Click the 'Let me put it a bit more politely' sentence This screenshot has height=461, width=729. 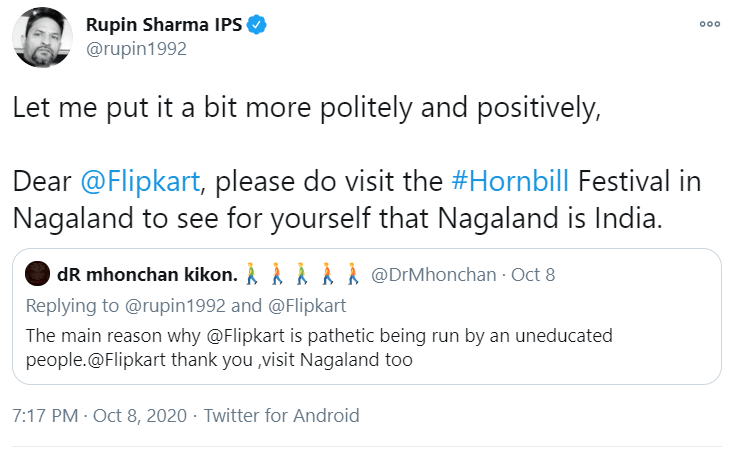coord(306,110)
